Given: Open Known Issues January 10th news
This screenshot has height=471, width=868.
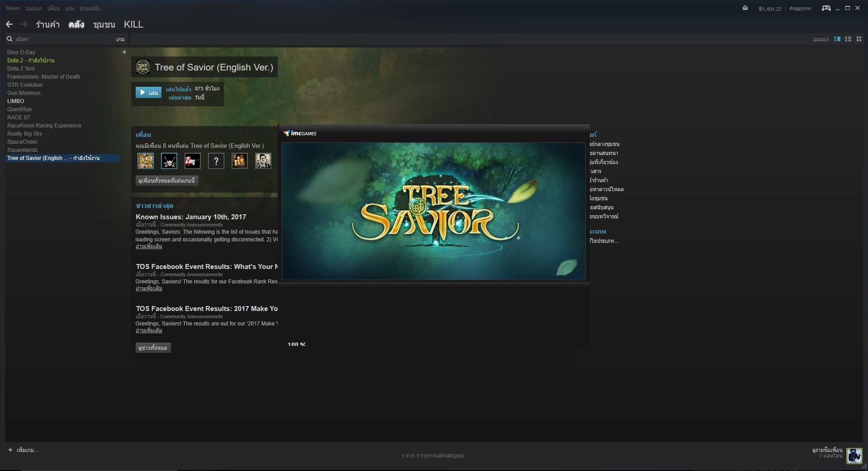Looking at the screenshot, I should point(191,217).
